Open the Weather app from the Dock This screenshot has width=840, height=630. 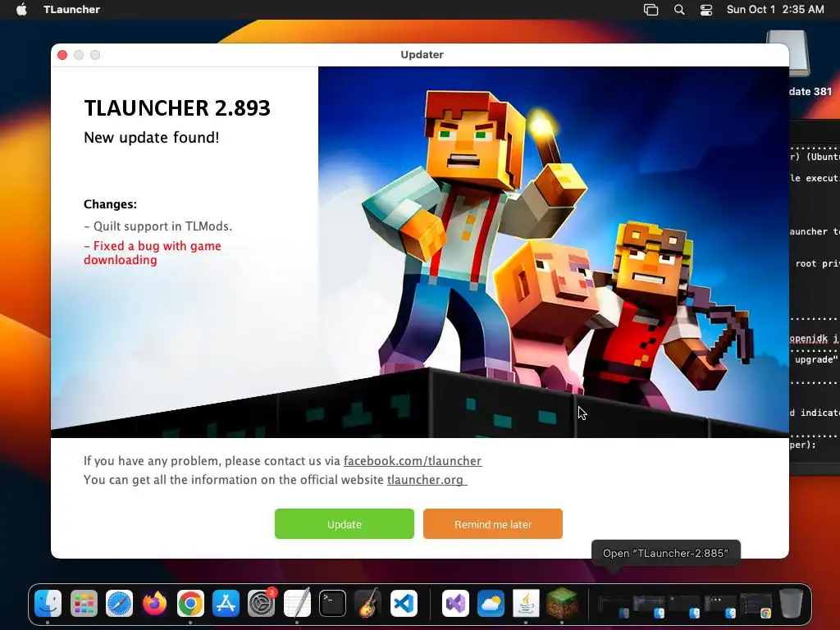tap(491, 604)
